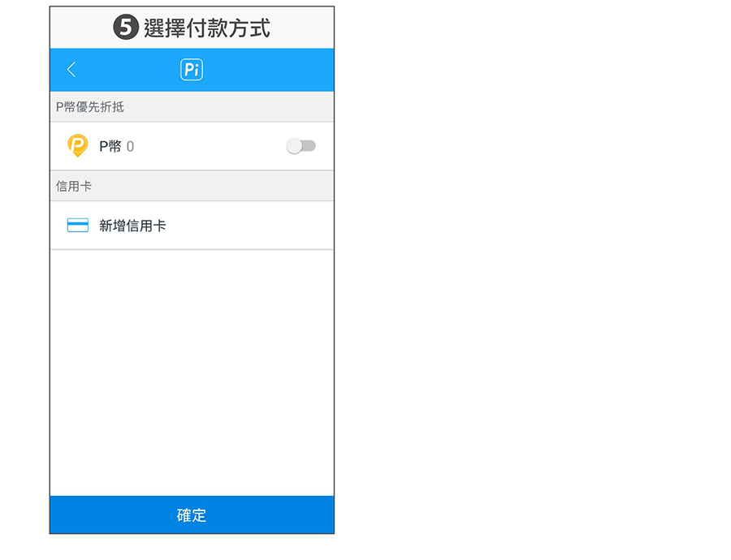The height and width of the screenshot is (560, 731).
Task: Click the step 5 number badge
Action: [x=126, y=28]
